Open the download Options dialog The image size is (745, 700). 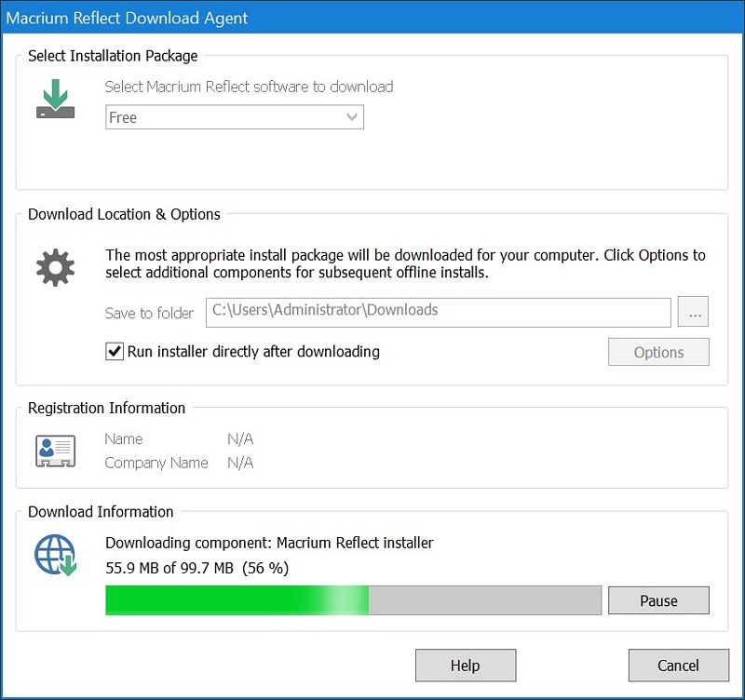pos(658,352)
